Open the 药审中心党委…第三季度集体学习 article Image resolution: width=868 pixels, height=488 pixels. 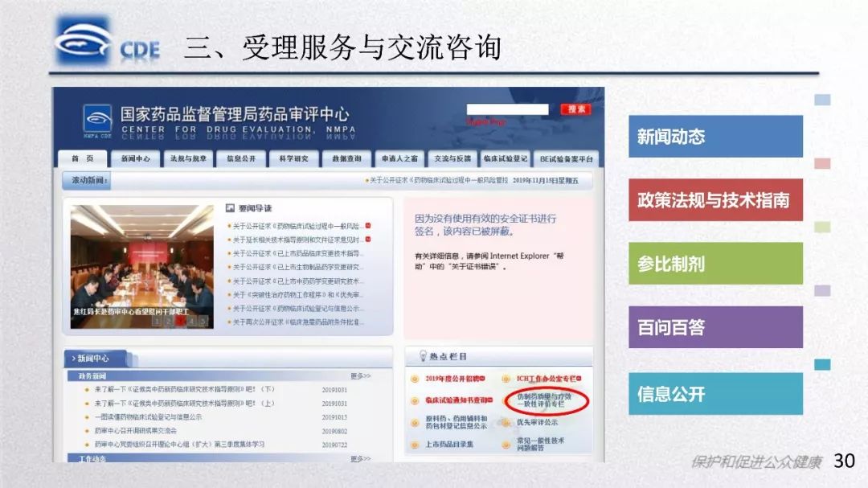pos(179,445)
